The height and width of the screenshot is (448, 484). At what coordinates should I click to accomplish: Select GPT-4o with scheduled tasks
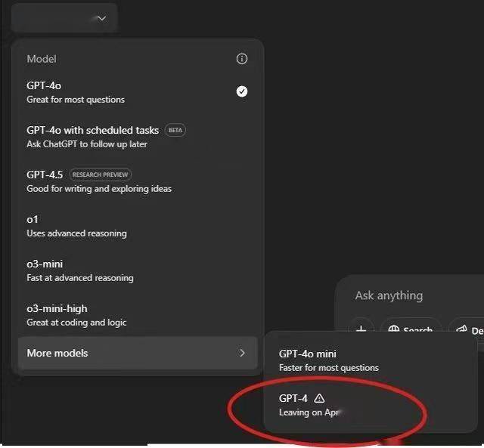coord(138,137)
